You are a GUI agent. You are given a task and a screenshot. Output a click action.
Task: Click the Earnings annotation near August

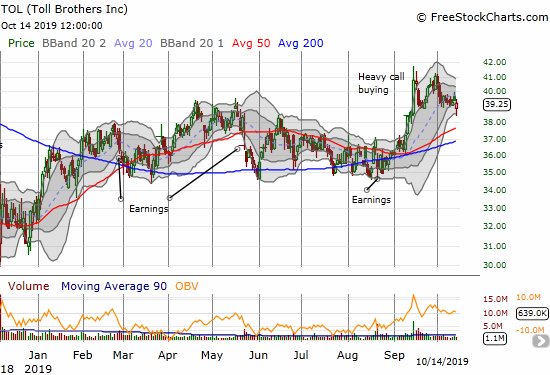pyautogui.click(x=371, y=200)
